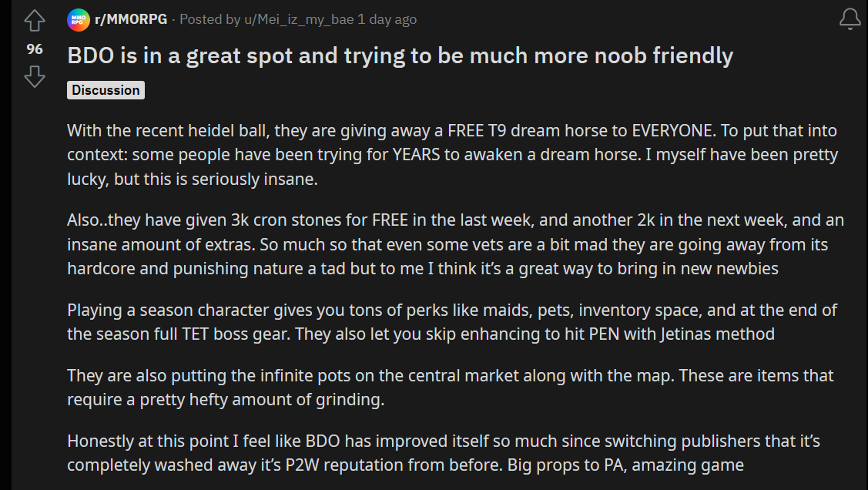Click the '1 day ago' timestamp
The width and height of the screenshot is (868, 490).
coord(387,19)
